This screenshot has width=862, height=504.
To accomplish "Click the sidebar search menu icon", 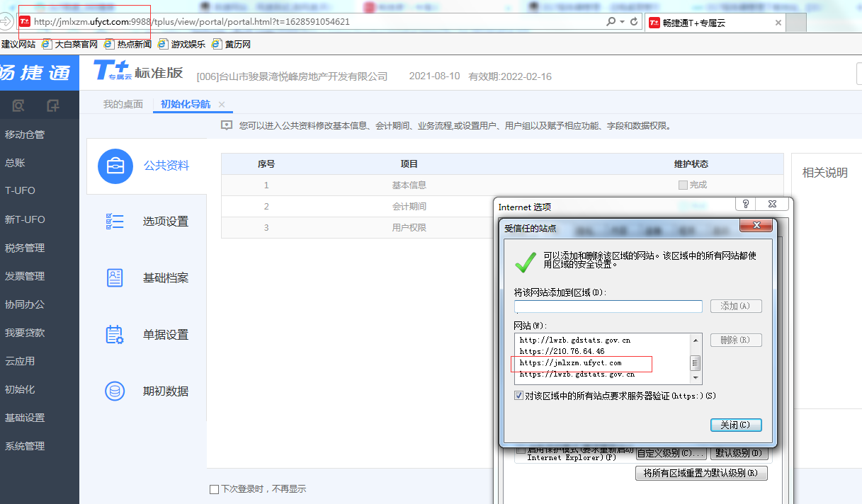I will click(18, 105).
